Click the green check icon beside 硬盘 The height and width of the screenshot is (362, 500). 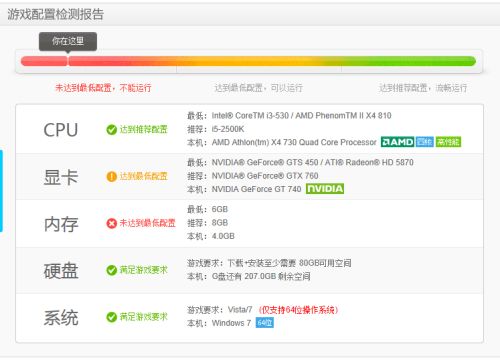(x=111, y=270)
